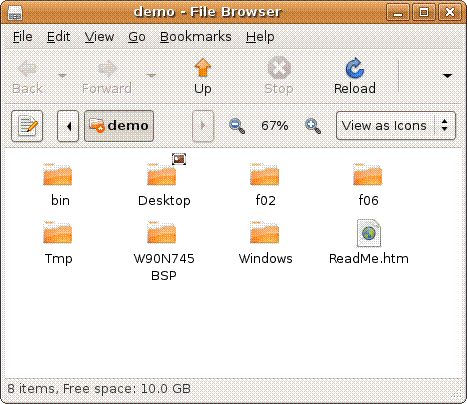Screen dimensions: 467x404
Task: Open the Go menu
Action: click(137, 37)
